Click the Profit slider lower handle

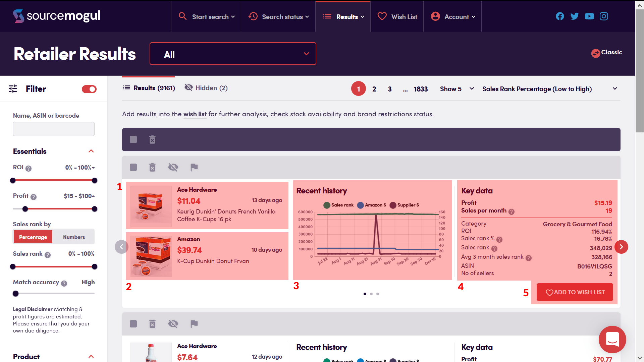25,209
